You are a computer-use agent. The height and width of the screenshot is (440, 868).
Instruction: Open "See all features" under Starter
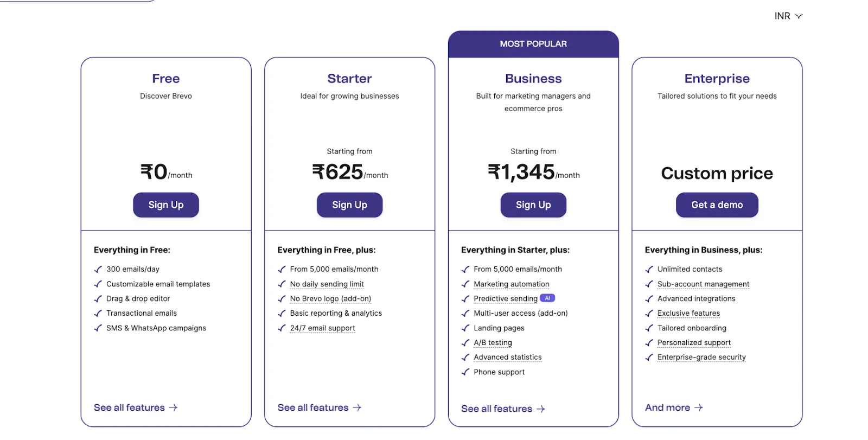[312, 407]
